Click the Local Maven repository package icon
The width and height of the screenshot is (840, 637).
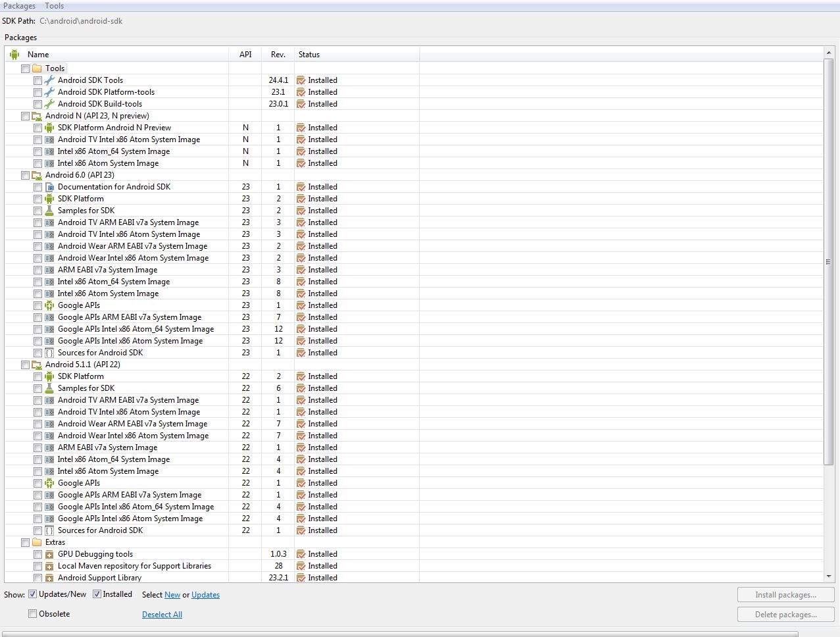pyautogui.click(x=49, y=566)
